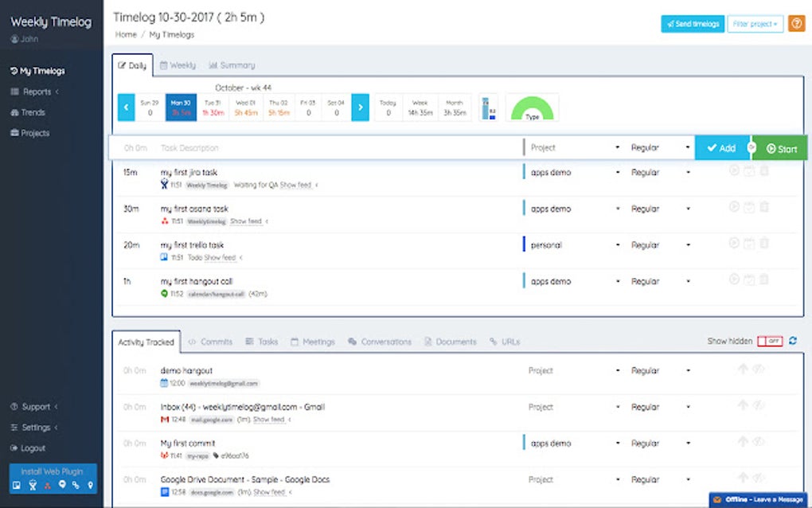This screenshot has width=812, height=508.
Task: Switch to the Weekly tab
Action: pos(177,65)
